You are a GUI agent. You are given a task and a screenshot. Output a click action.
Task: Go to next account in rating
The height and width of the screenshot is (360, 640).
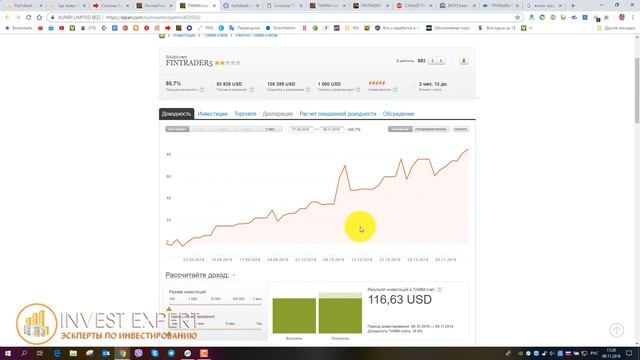441,61
